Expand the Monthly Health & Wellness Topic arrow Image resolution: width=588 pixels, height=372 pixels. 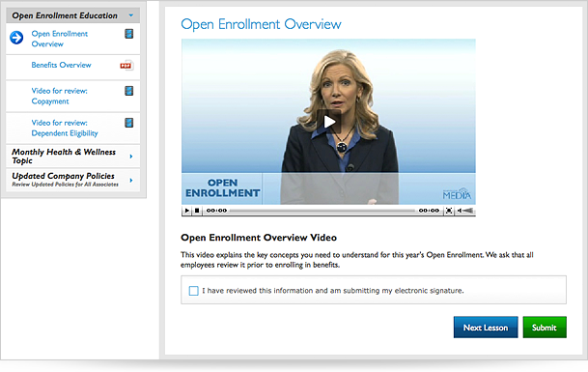pos(131,157)
